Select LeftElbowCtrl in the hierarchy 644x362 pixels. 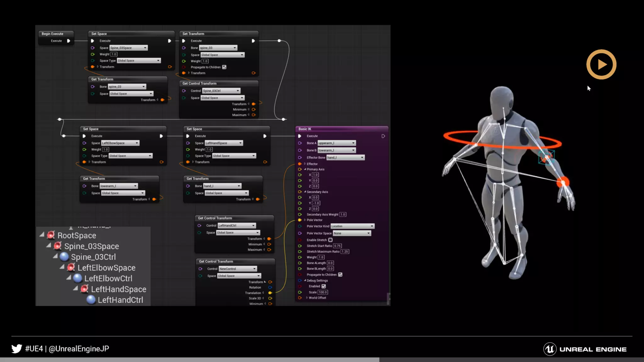(x=108, y=278)
